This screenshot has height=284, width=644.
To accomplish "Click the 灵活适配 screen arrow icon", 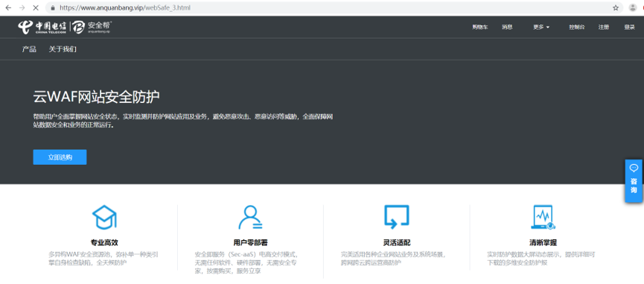I will (396, 217).
